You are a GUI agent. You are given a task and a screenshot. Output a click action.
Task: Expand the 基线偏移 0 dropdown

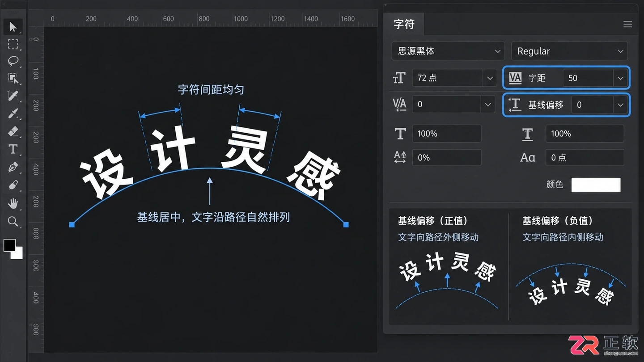(x=620, y=105)
